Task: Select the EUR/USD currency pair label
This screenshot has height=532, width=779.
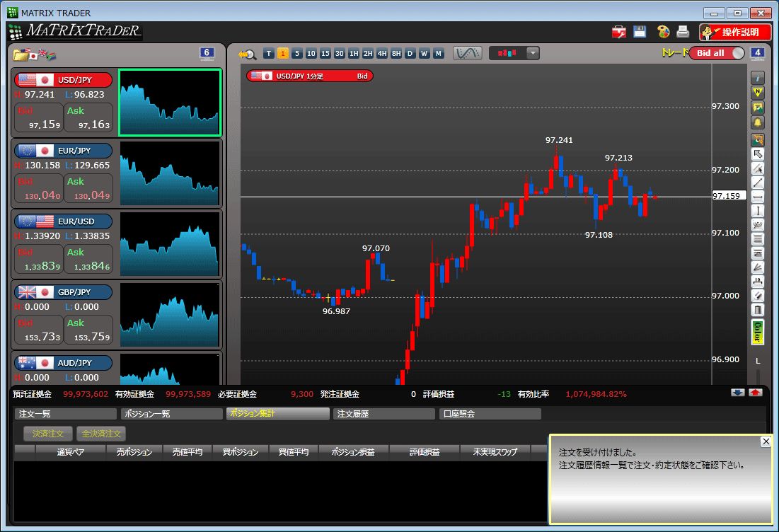Action: (63, 221)
